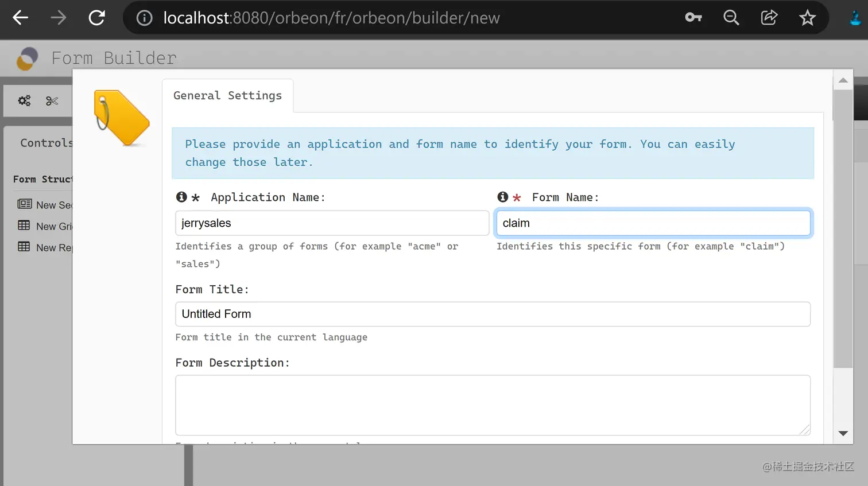Open the browser zoom magnifier icon
This screenshot has height=486, width=868.
731,18
